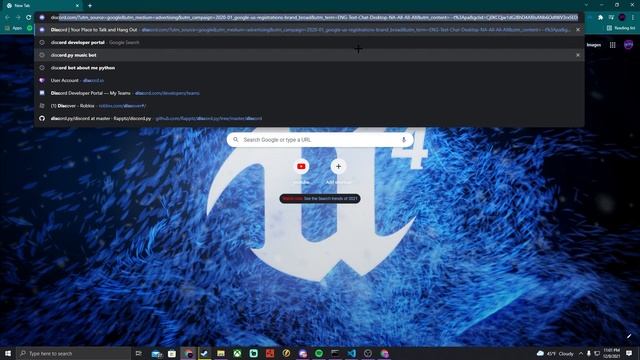Open Apps bookmark shortcut
Screen dimensions: 640x360
pyautogui.click(x=13, y=28)
